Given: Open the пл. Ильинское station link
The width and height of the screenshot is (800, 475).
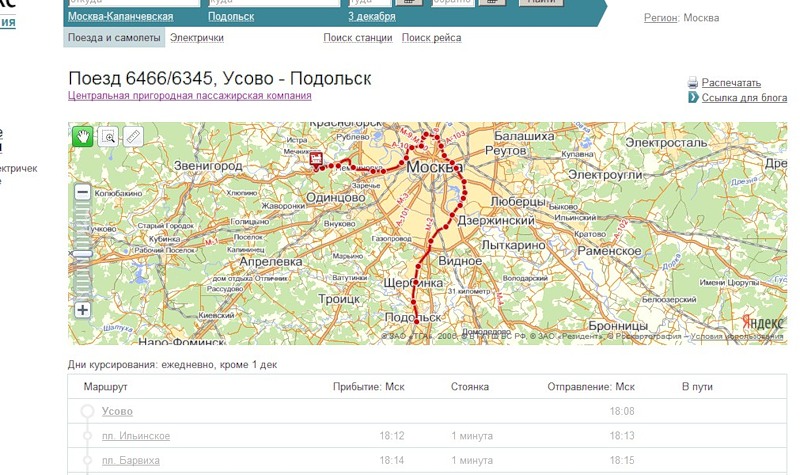Looking at the screenshot, I should coord(136,436).
